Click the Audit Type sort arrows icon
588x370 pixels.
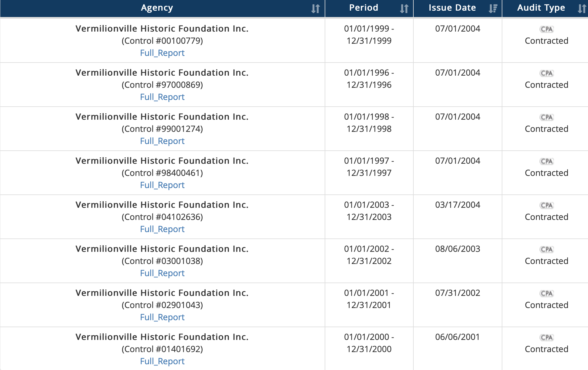point(582,9)
